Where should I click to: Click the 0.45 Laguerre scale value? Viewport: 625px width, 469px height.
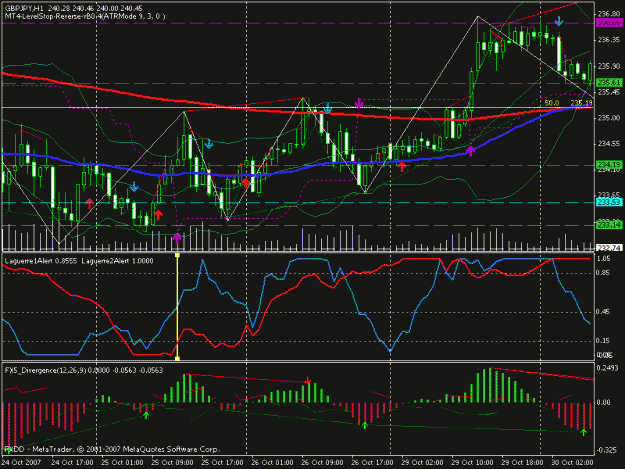604,312
